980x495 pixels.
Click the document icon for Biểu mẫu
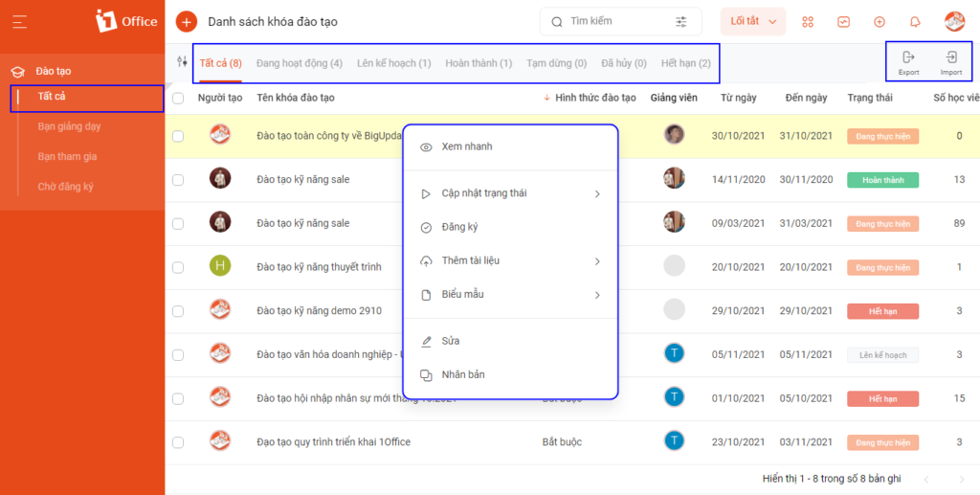tap(426, 295)
